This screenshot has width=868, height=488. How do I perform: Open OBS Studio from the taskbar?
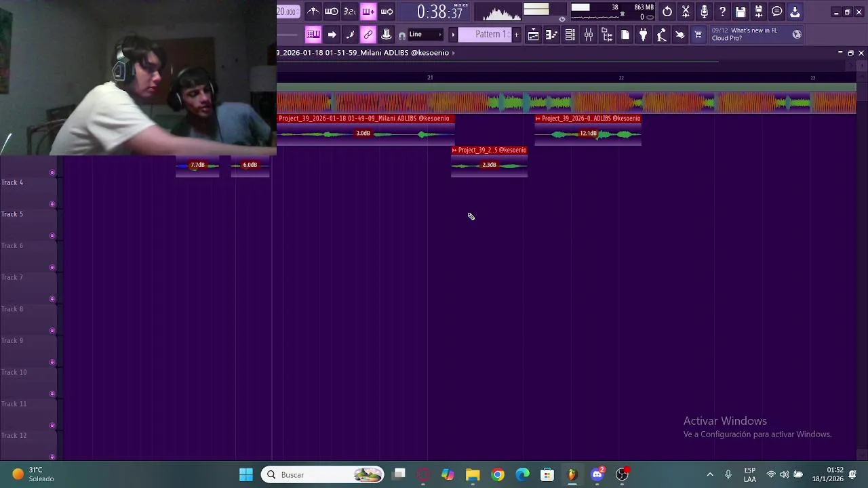pyautogui.click(x=622, y=474)
